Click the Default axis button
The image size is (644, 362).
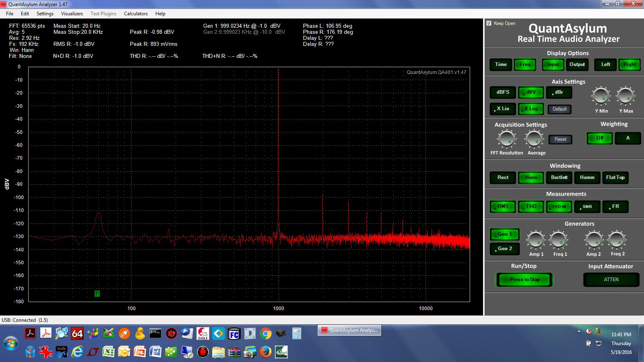(559, 109)
